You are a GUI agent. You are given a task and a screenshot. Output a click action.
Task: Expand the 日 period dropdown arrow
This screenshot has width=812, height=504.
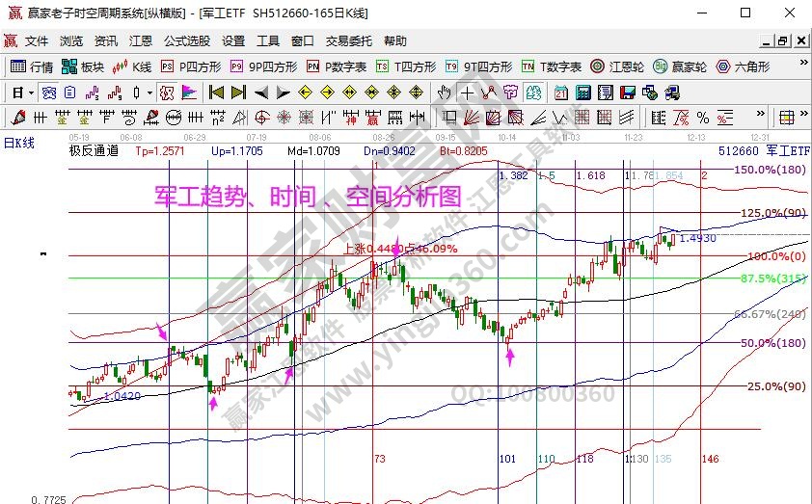coord(31,93)
